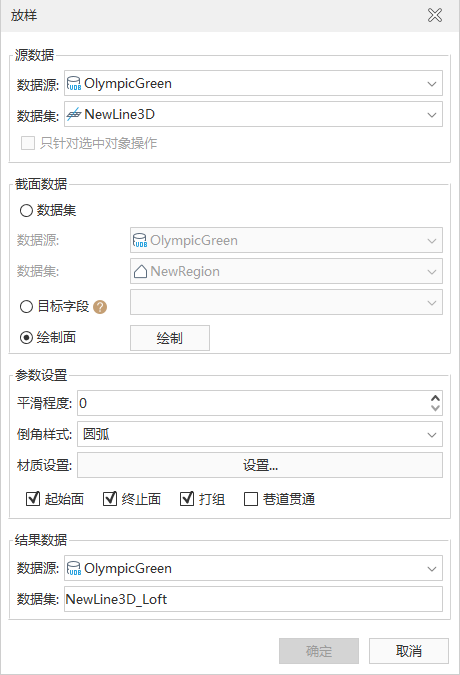Click UDB icon in source 数据源 field
Screen dimensions: 460x675
[74, 84]
